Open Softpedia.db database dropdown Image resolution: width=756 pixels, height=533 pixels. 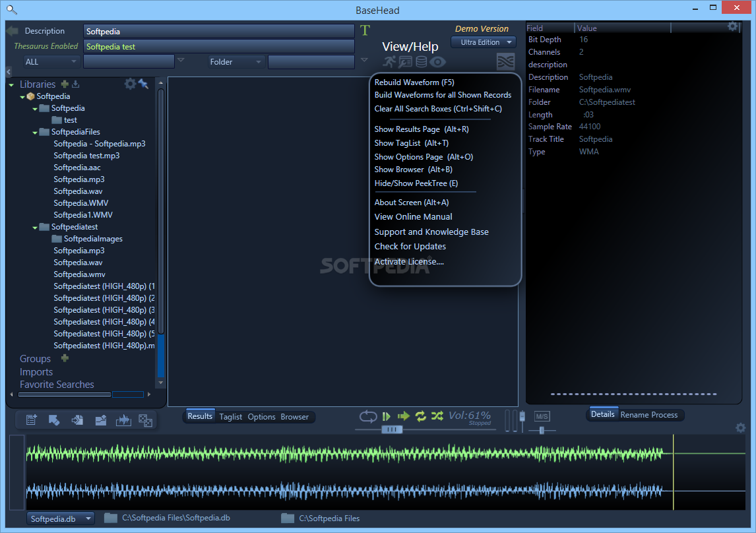click(60, 518)
